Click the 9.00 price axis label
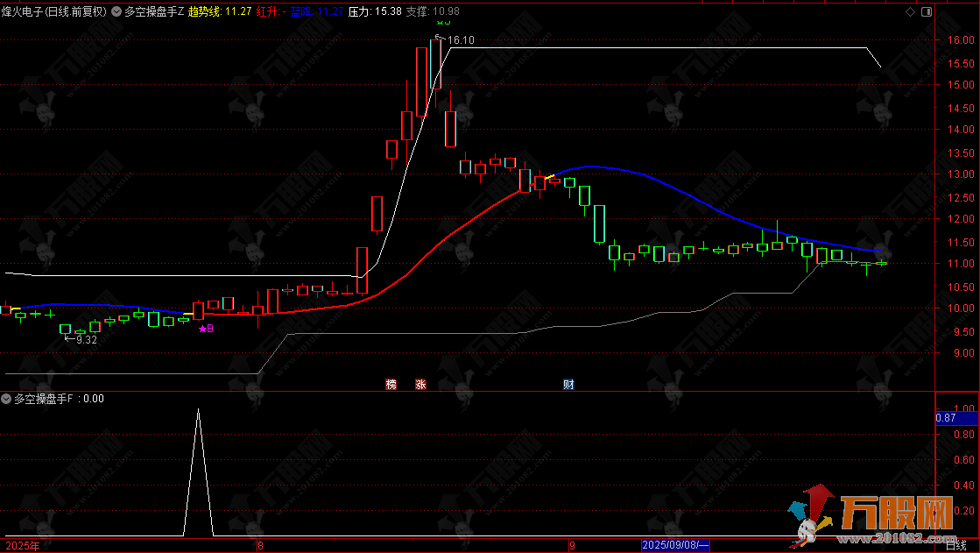 pos(962,353)
